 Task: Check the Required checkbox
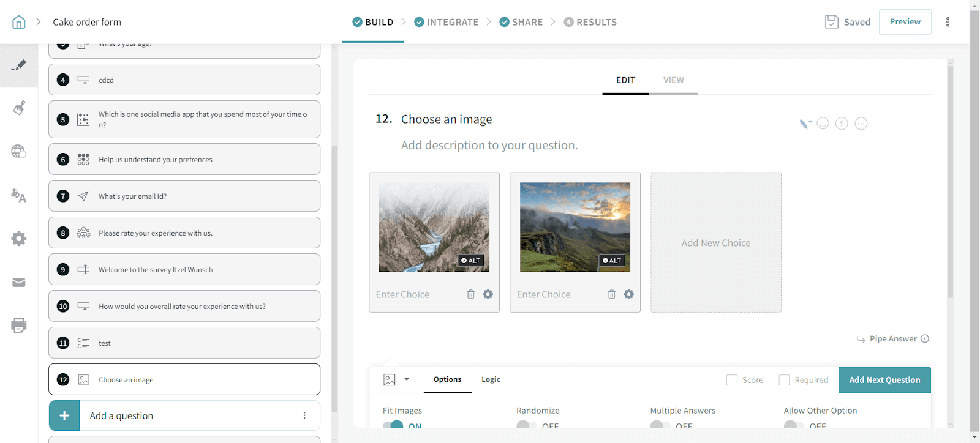784,380
